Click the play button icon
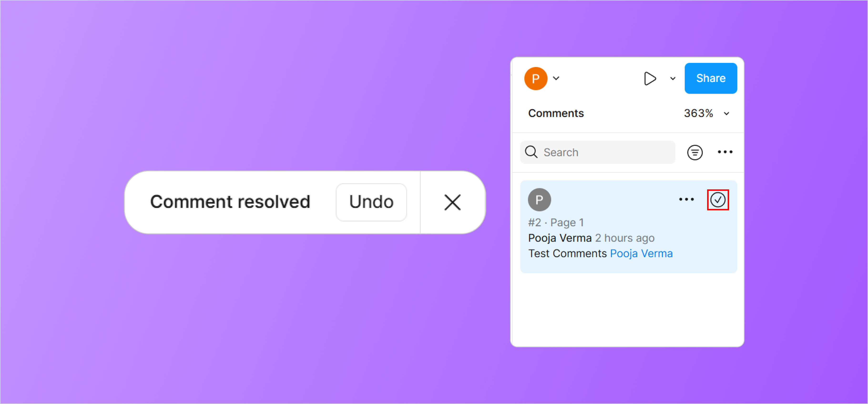 coord(649,78)
